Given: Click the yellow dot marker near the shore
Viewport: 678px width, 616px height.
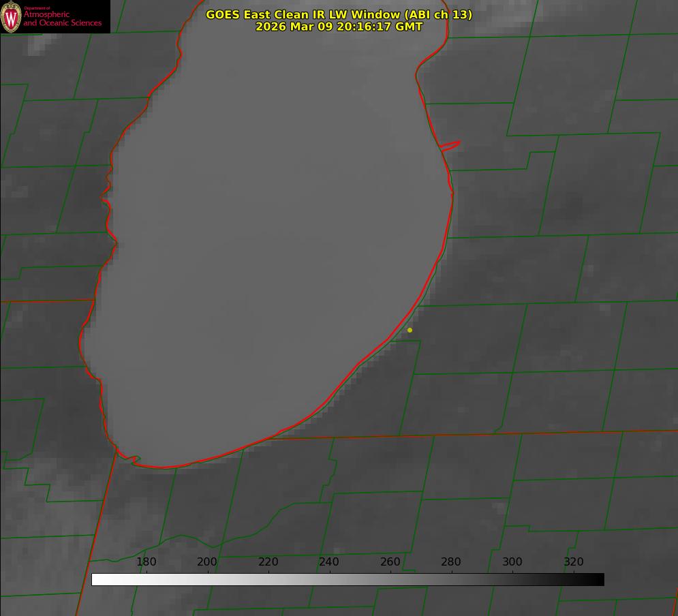Looking at the screenshot, I should point(410,330).
